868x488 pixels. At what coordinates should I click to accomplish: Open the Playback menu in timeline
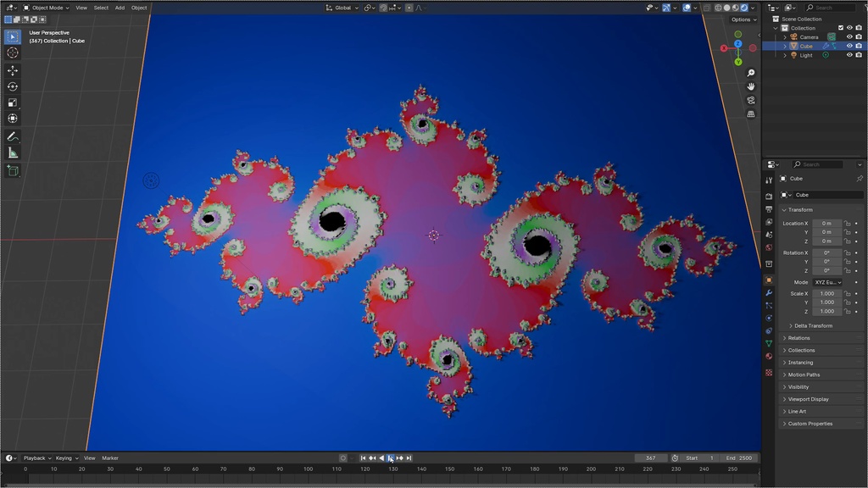click(37, 458)
